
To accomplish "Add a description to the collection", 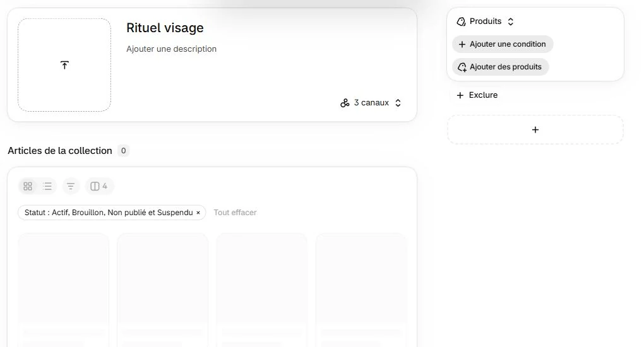I will click(171, 49).
